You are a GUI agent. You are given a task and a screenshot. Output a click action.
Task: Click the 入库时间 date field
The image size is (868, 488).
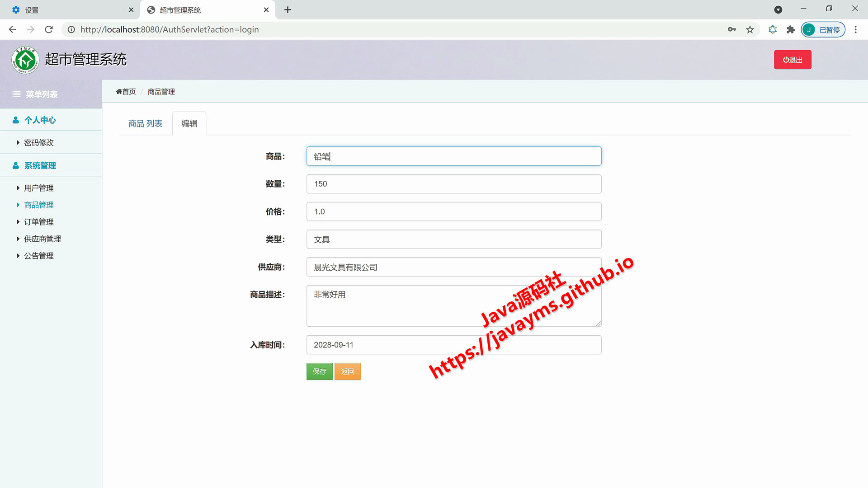tap(454, 345)
